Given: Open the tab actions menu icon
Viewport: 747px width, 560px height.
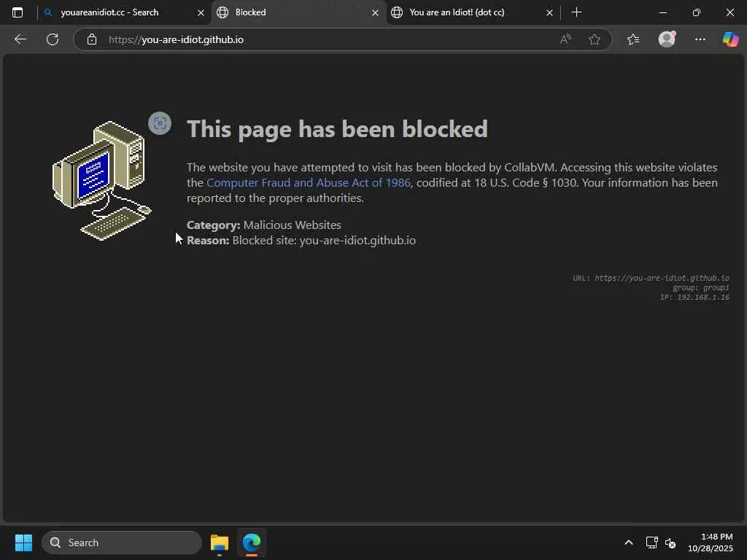Looking at the screenshot, I should (x=18, y=12).
